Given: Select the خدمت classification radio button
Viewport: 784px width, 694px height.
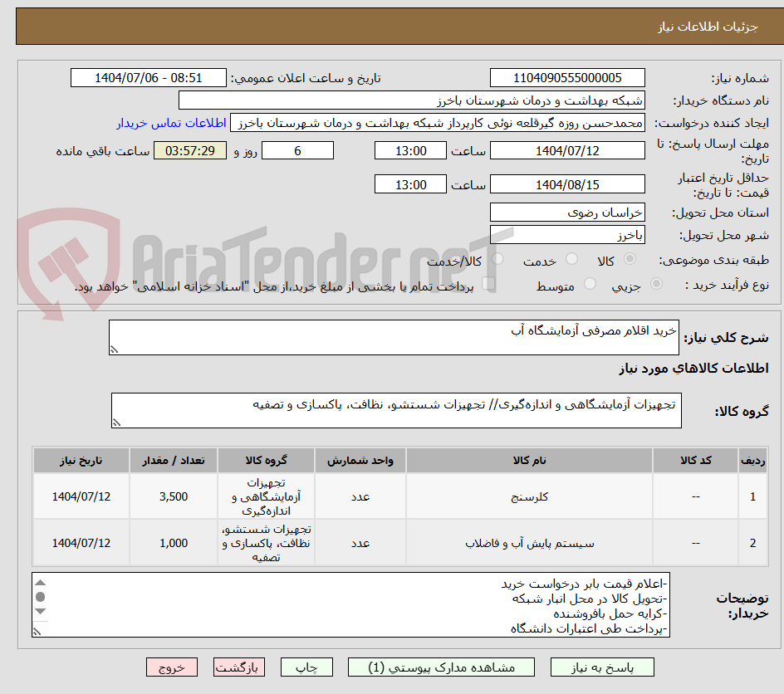Looking at the screenshot, I should pyautogui.click(x=571, y=258).
